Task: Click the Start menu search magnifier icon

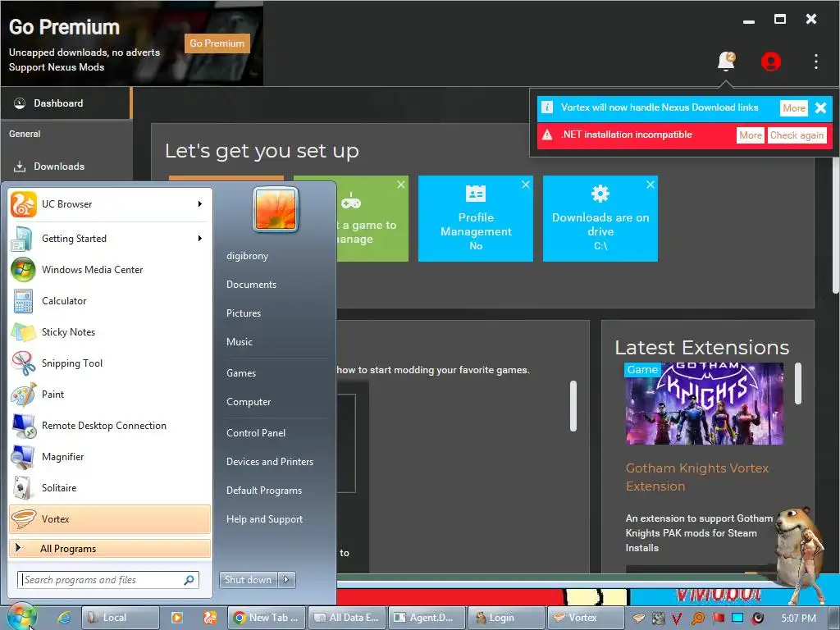Action: tap(189, 580)
